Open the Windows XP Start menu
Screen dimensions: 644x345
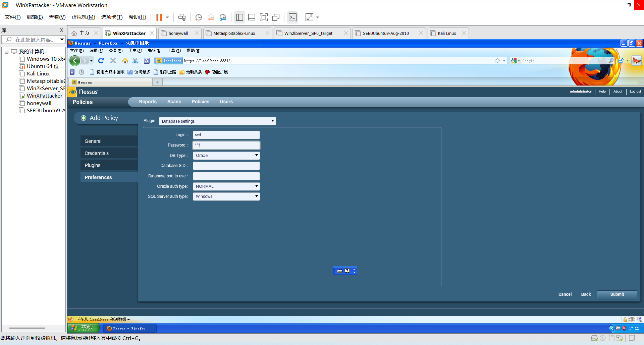click(x=84, y=328)
